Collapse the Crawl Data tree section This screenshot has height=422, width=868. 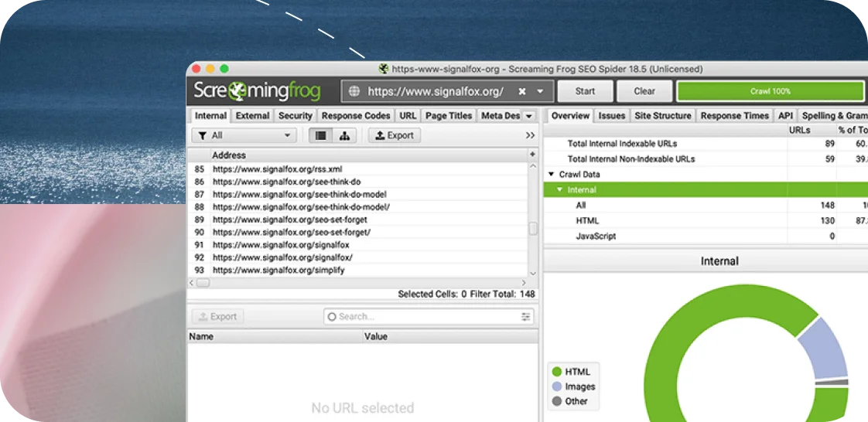coord(552,175)
